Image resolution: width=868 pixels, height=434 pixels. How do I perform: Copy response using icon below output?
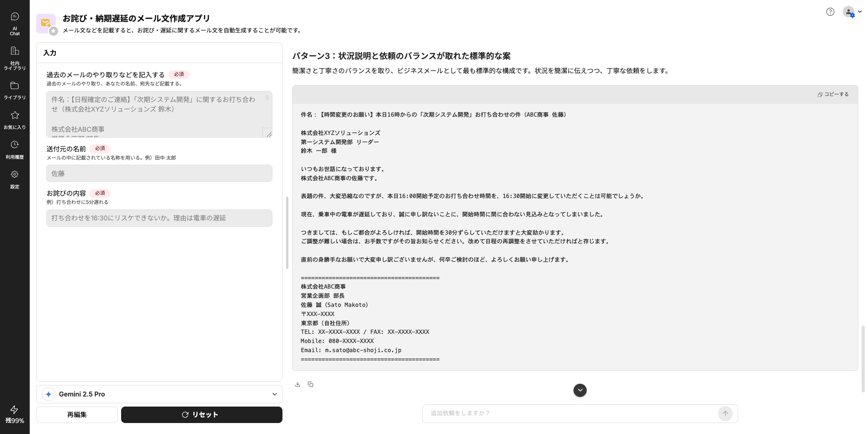(310, 384)
